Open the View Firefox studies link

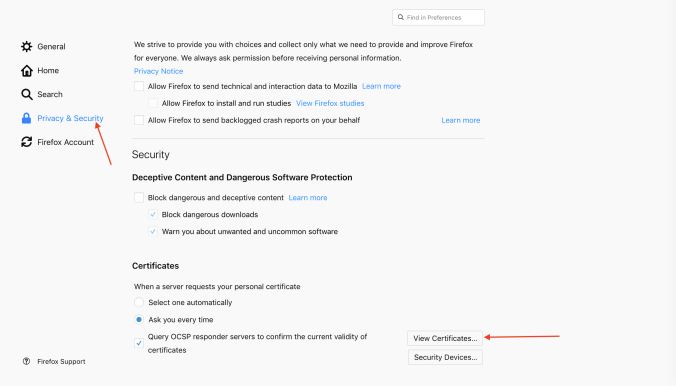coord(330,104)
